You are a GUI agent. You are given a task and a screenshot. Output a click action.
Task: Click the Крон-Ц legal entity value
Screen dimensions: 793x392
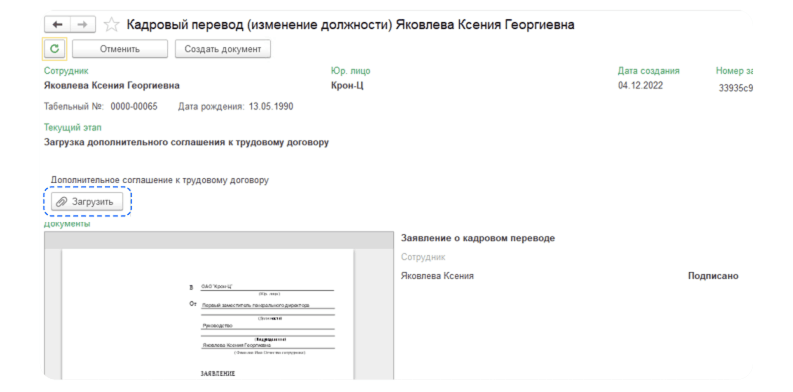347,85
